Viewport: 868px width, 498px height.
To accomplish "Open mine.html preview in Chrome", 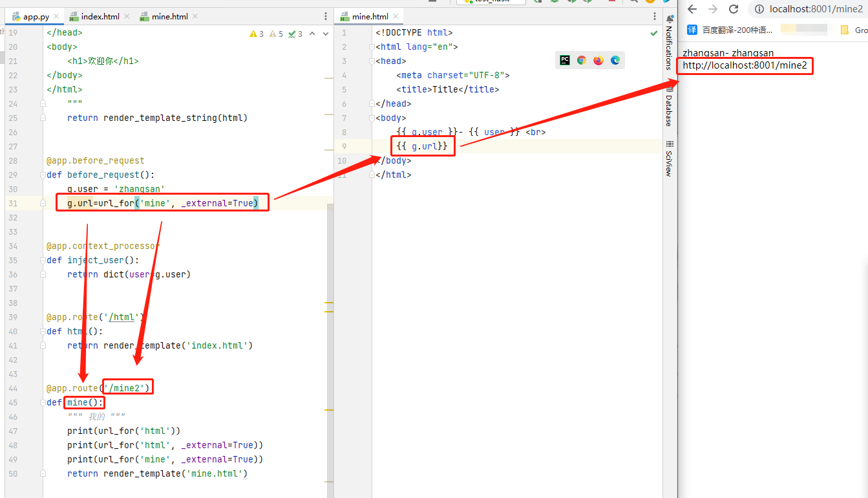I will [x=582, y=60].
